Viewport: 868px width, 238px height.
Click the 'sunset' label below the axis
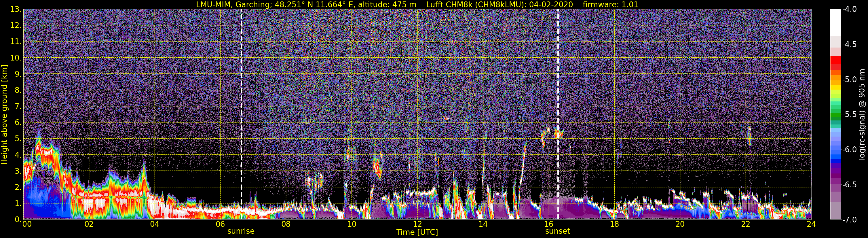tap(558, 231)
